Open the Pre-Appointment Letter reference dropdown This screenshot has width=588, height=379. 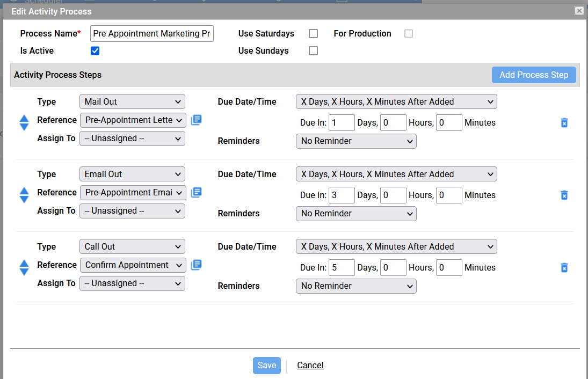point(133,120)
